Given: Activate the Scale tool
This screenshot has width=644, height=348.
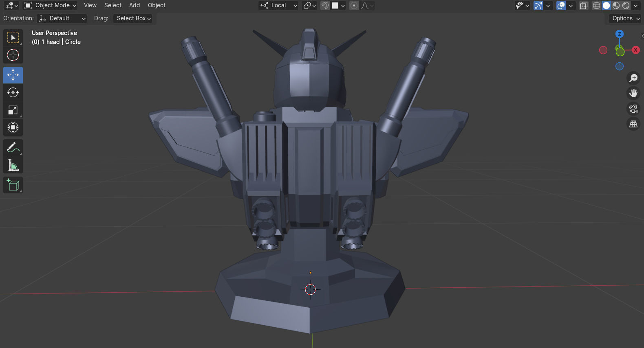Looking at the screenshot, I should (13, 110).
